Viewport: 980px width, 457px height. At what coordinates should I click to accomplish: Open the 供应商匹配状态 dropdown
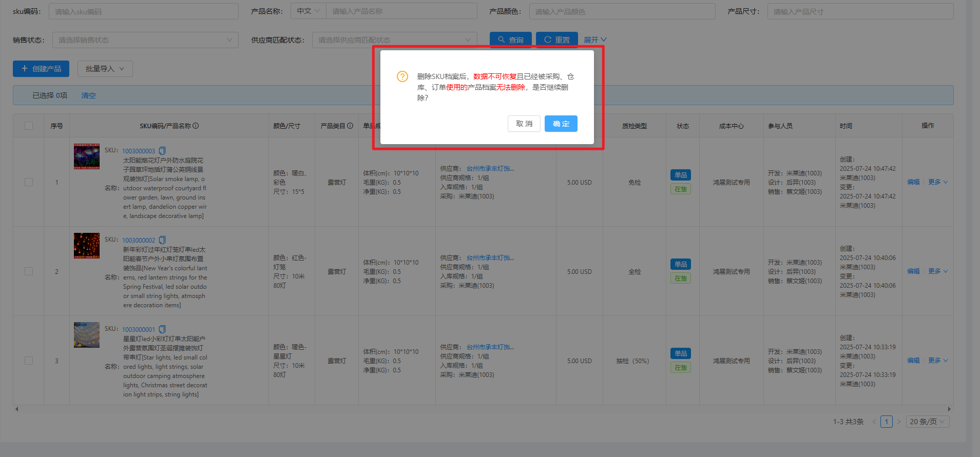pos(394,40)
